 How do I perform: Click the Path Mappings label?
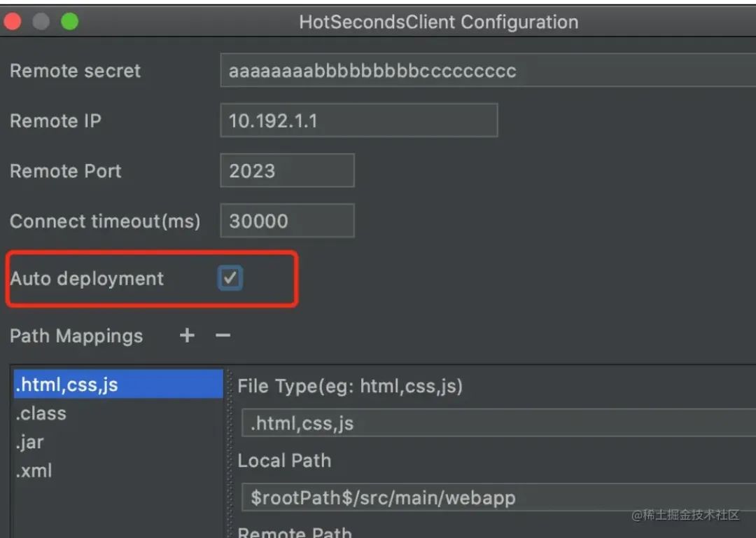pyautogui.click(x=76, y=336)
